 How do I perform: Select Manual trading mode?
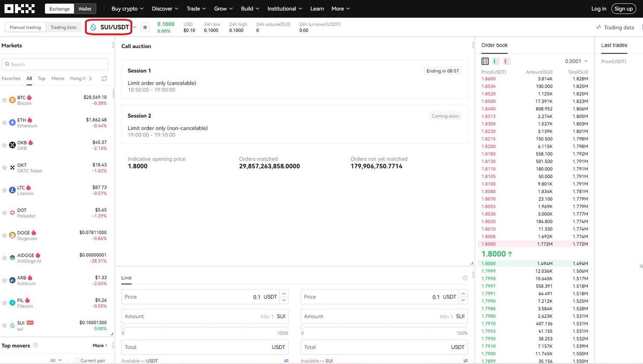coord(25,27)
